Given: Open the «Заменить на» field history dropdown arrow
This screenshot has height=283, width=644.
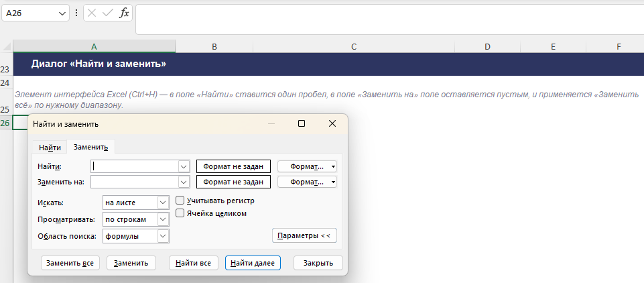Looking at the screenshot, I should pos(184,182).
